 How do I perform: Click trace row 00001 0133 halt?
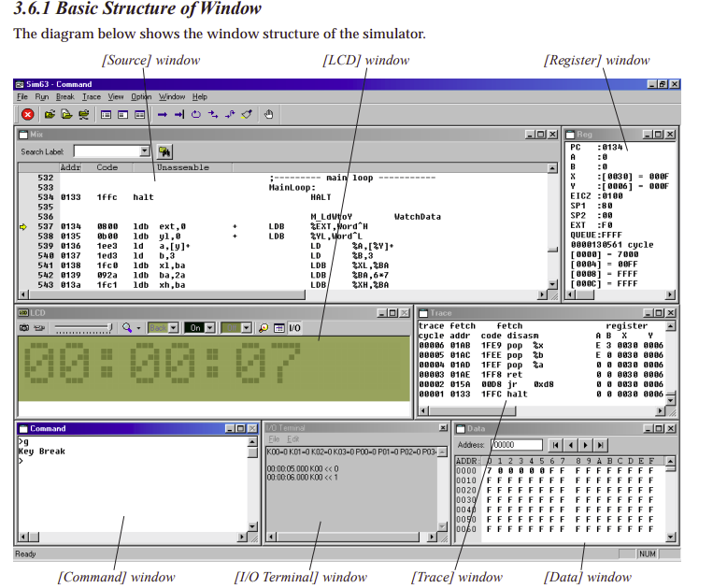[x=541, y=394]
